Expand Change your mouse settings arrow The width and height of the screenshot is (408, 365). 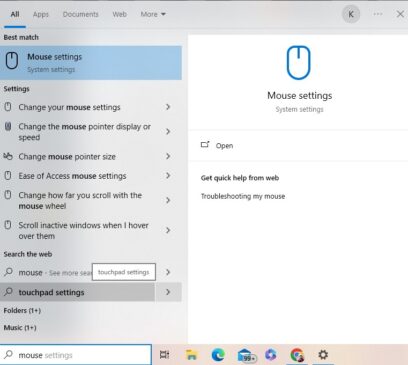(x=168, y=107)
